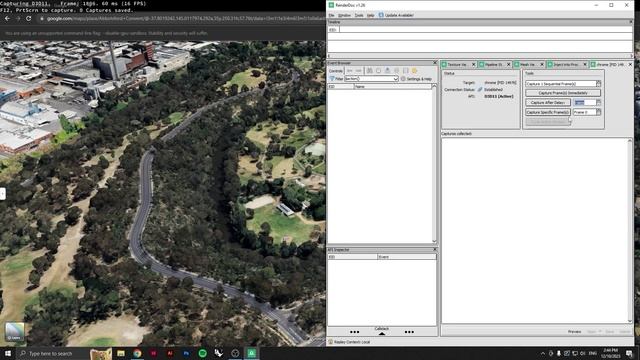Open File Explorer from the taskbar

coord(121,353)
